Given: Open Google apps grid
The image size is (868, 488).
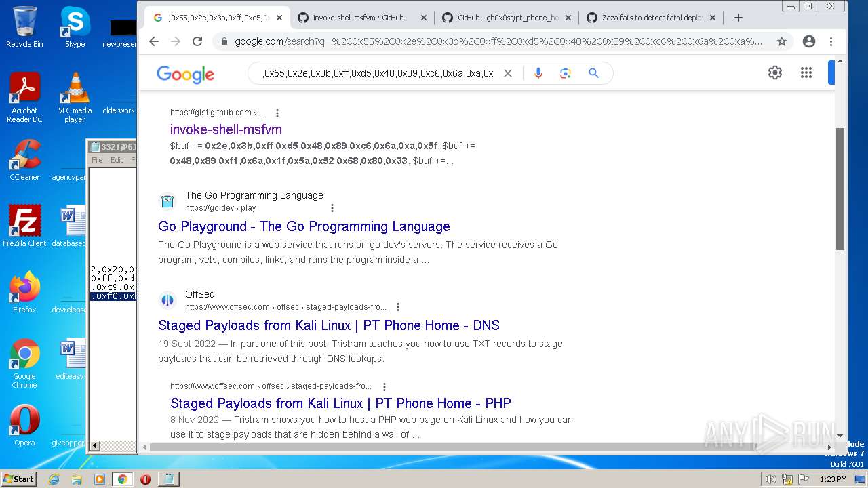Looking at the screenshot, I should [806, 73].
